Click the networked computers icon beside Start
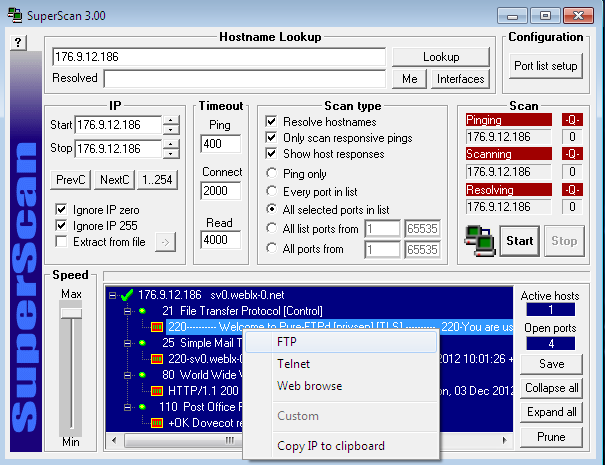Image resolution: width=605 pixels, height=465 pixels. 480,241
